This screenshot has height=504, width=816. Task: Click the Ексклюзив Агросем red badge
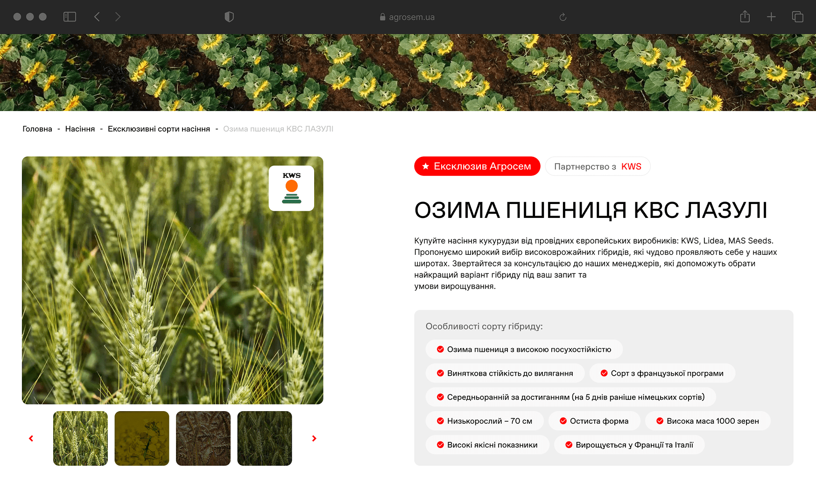[477, 166]
